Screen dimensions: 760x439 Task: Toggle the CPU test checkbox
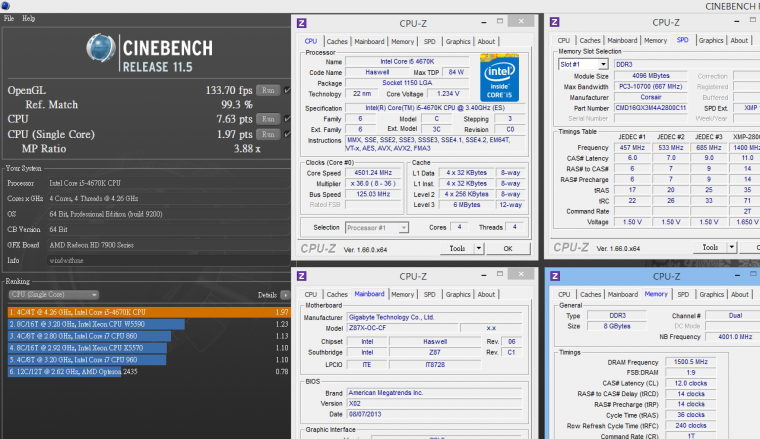[x=287, y=119]
